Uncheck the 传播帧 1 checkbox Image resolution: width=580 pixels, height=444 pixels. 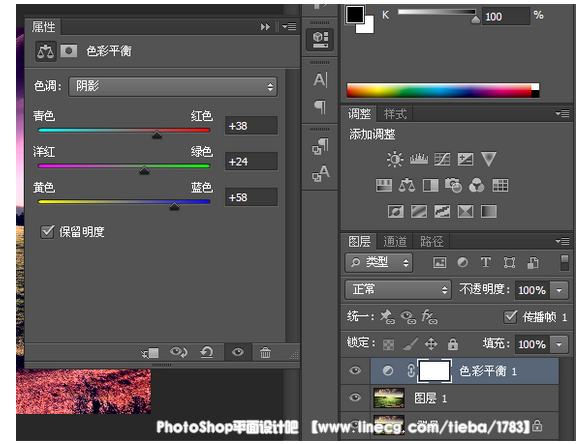point(510,317)
